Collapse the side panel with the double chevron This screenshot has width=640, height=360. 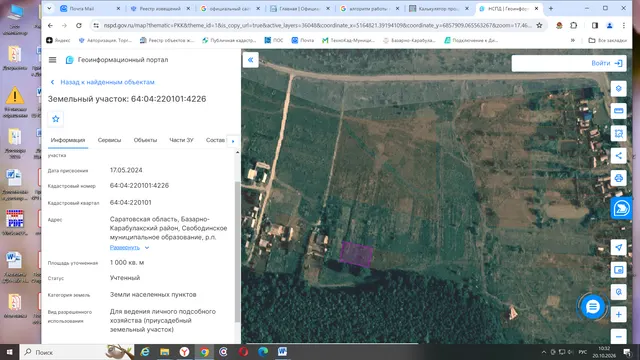pyautogui.click(x=251, y=60)
